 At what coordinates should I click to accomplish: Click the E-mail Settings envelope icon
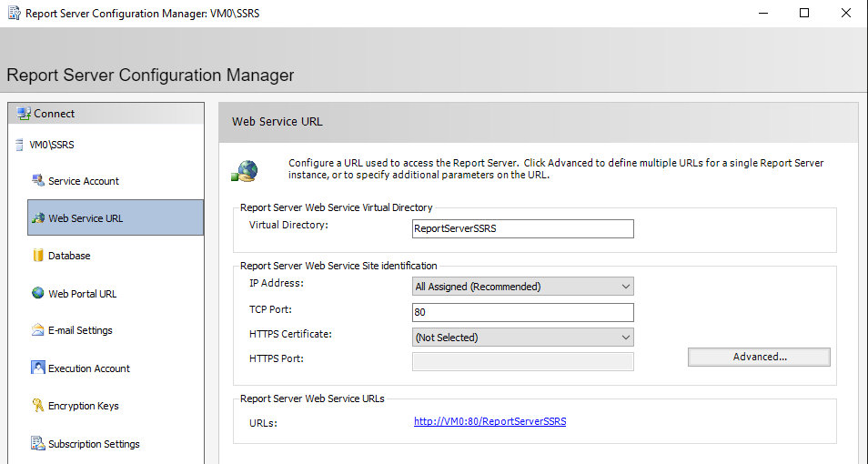37,330
